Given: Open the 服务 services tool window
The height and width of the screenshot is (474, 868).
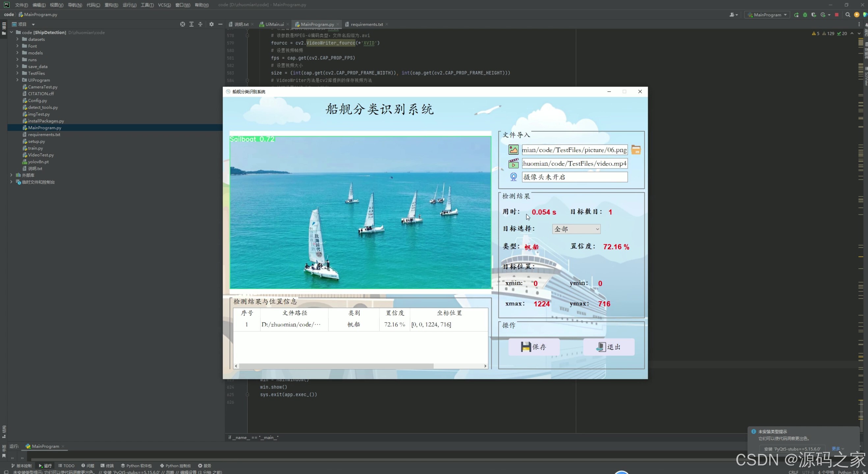Looking at the screenshot, I should (x=204, y=465).
